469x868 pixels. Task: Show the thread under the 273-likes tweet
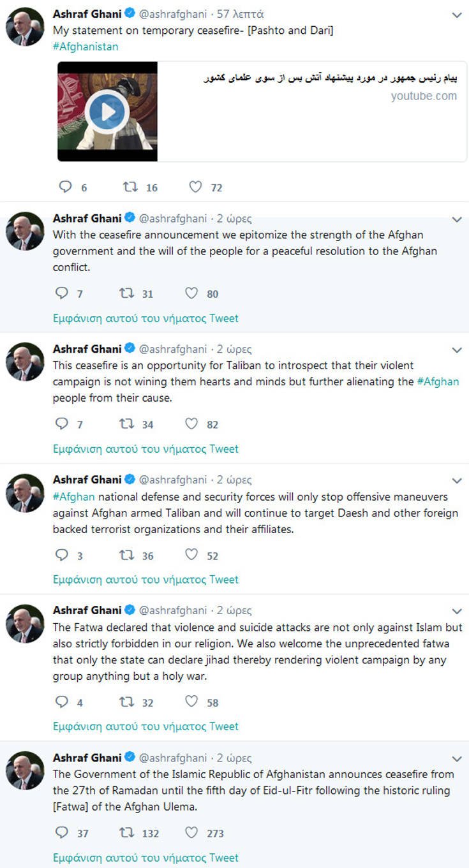[x=145, y=857]
